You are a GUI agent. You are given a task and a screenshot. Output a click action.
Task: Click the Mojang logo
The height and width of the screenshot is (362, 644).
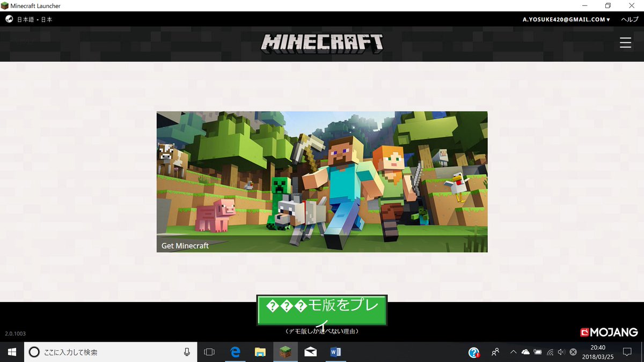point(609,333)
